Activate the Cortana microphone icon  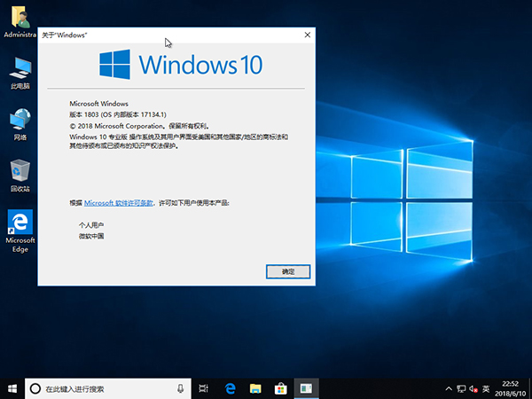(x=181, y=388)
